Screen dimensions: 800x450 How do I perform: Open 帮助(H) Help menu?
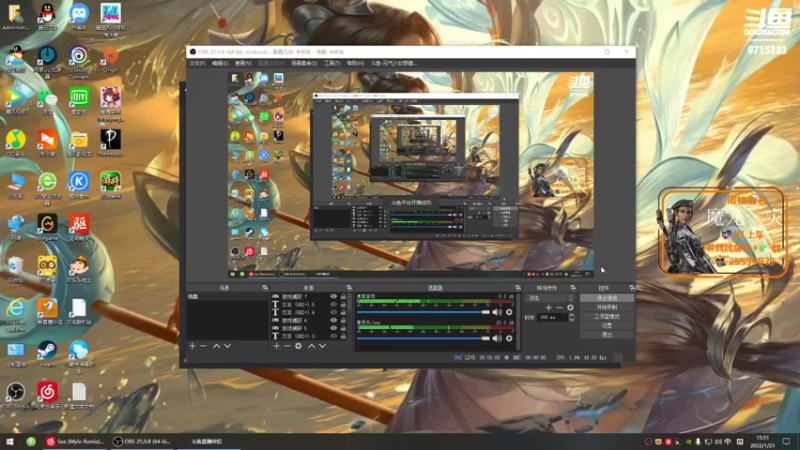[356, 63]
